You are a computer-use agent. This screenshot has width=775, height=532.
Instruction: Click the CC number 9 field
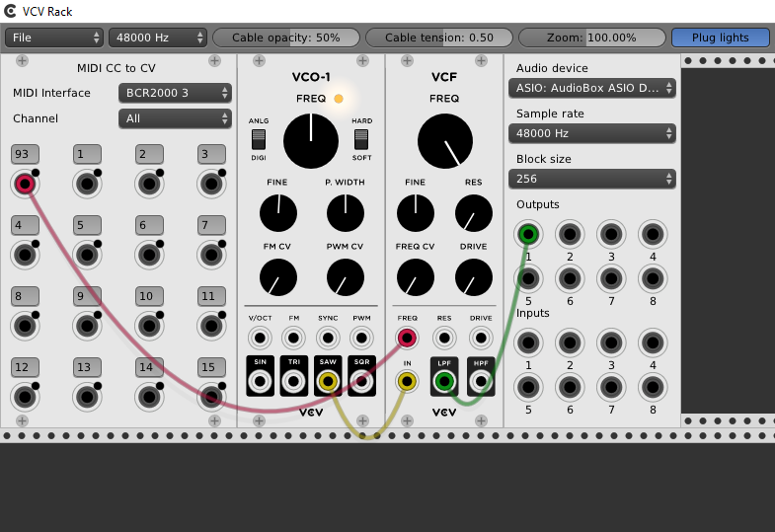pyautogui.click(x=87, y=296)
